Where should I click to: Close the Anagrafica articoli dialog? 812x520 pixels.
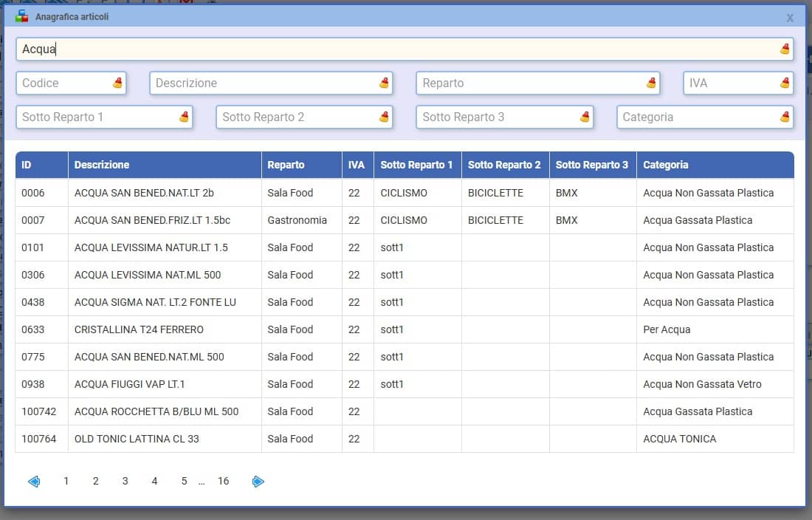790,17
